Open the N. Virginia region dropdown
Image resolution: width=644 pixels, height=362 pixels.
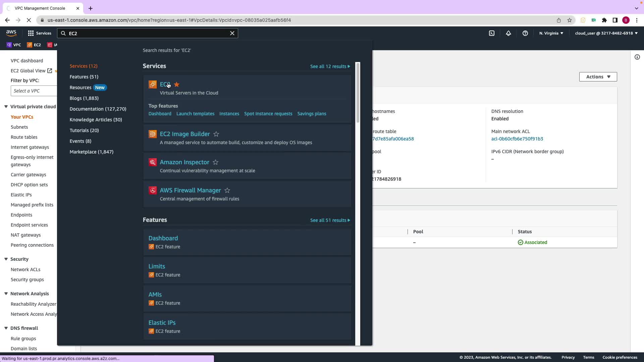551,33
